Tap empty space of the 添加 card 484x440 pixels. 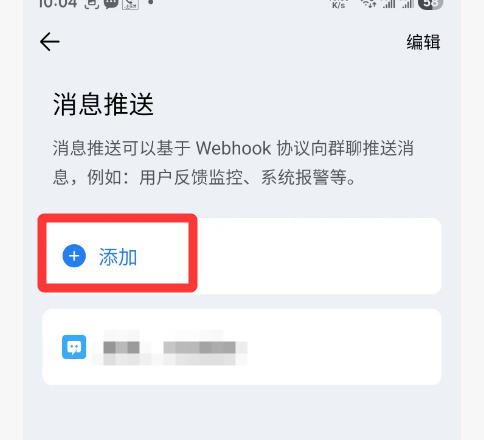tap(317, 256)
